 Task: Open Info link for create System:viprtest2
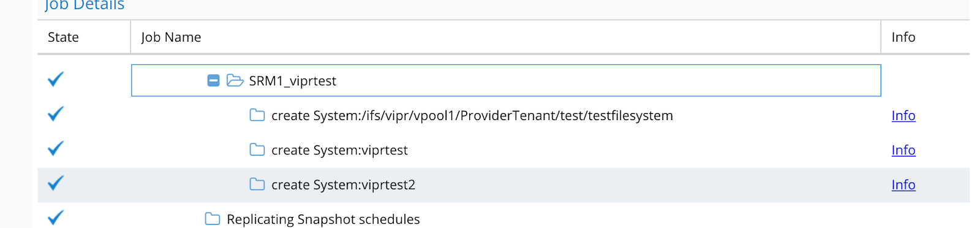903,184
